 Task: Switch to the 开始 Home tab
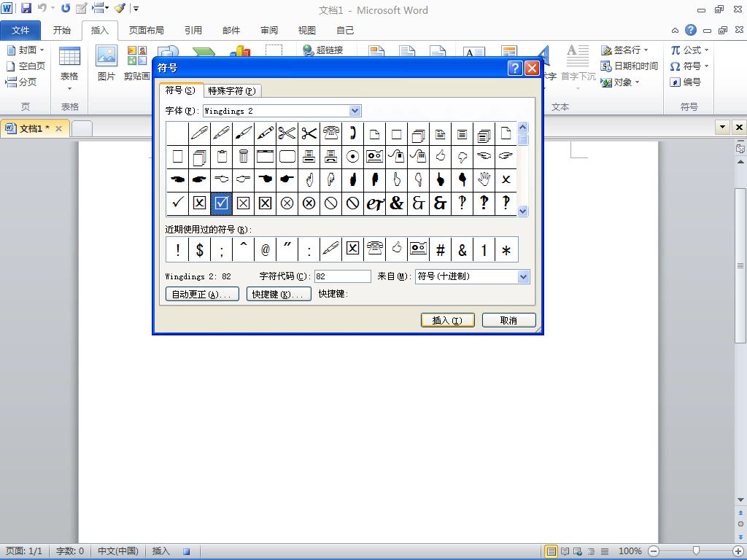click(x=62, y=31)
